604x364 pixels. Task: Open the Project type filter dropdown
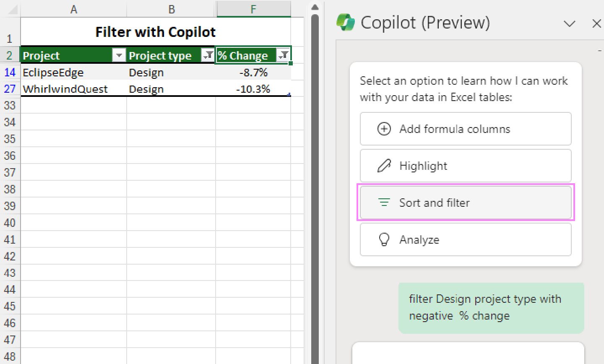pyautogui.click(x=208, y=55)
